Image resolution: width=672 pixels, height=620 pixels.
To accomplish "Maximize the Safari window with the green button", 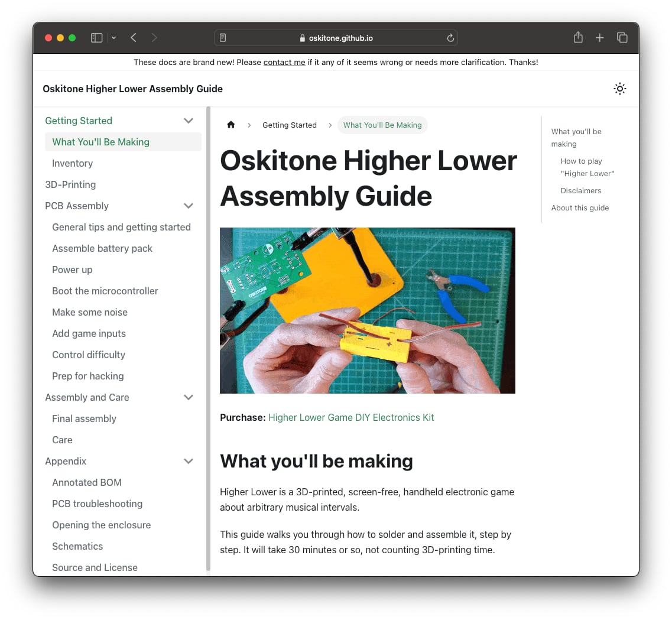I will [x=72, y=38].
